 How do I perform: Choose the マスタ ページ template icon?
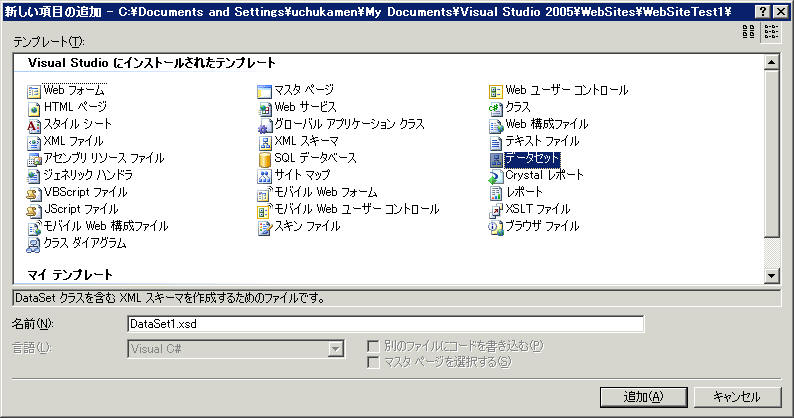pyautogui.click(x=264, y=92)
